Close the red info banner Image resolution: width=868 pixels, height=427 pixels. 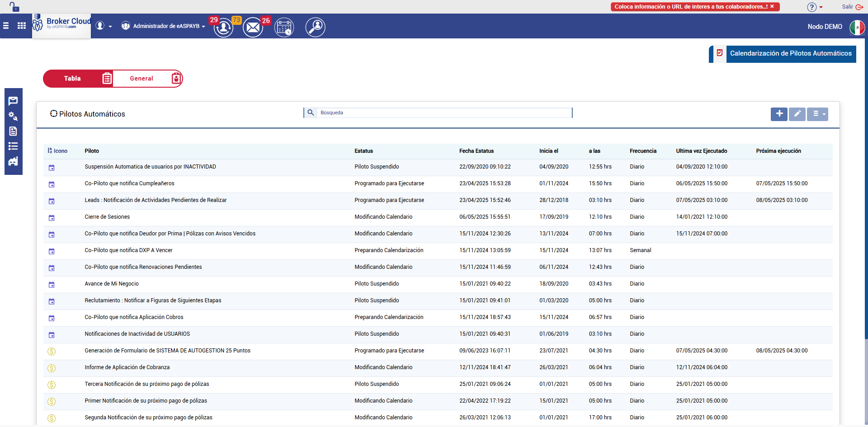(772, 6)
